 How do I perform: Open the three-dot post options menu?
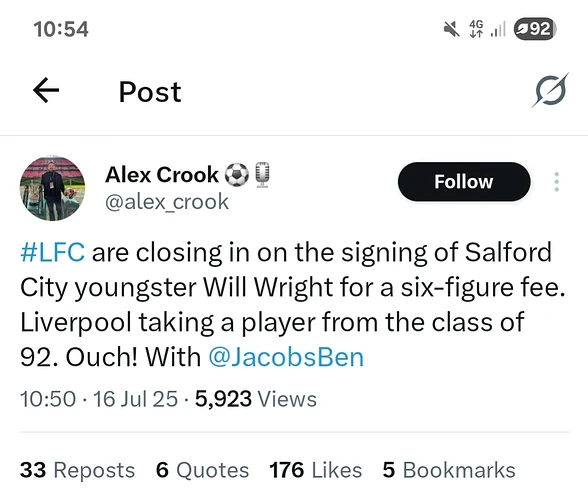(x=557, y=182)
